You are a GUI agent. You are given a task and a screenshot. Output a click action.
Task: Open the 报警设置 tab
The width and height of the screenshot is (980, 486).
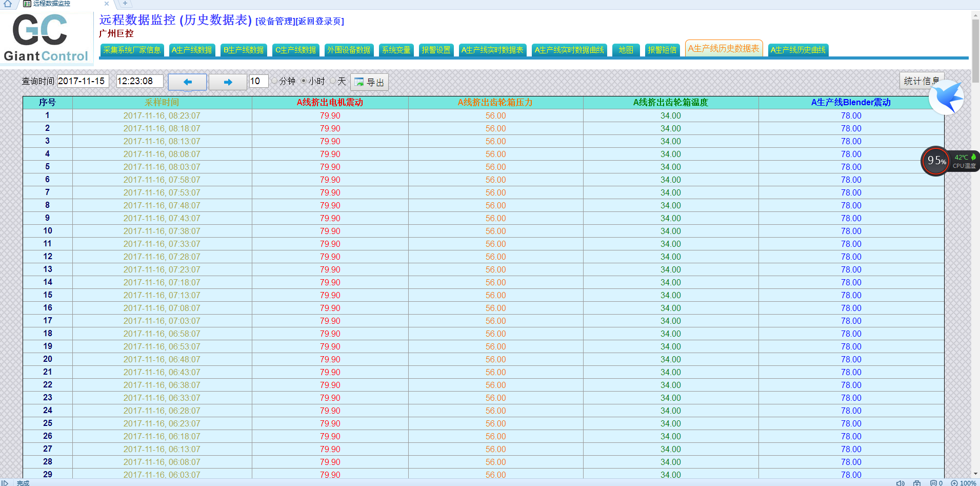tap(436, 50)
